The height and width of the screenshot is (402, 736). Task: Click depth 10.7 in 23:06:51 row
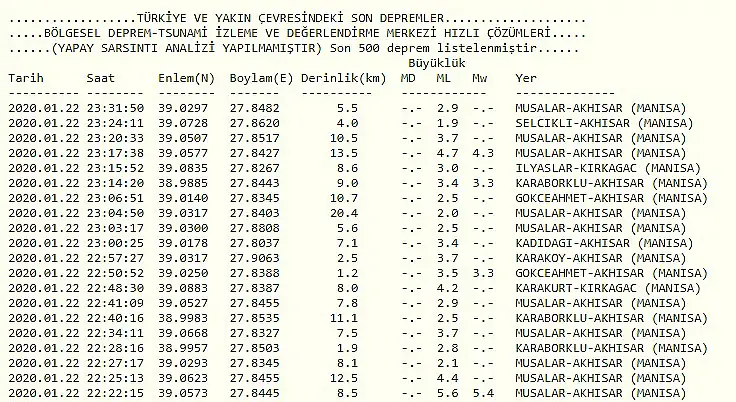(344, 198)
